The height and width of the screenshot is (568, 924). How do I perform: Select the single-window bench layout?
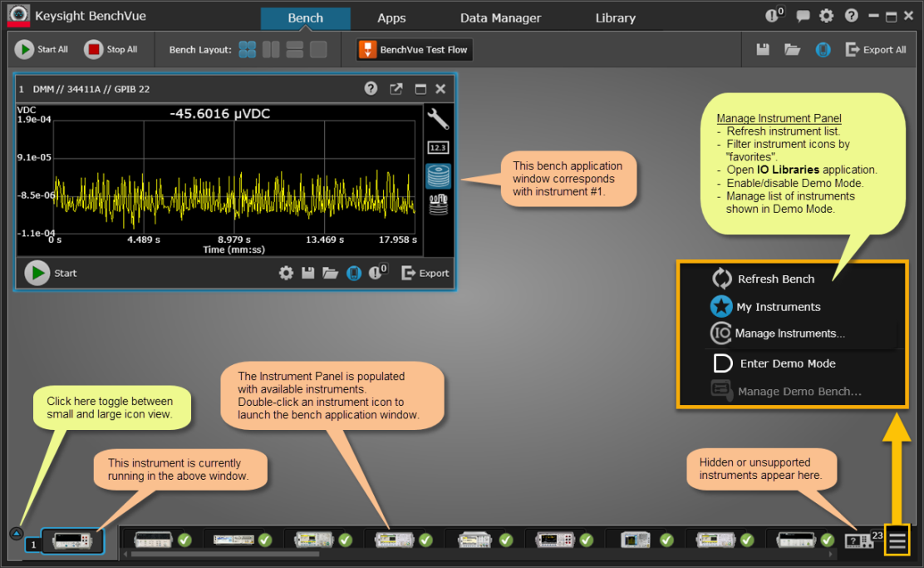tap(318, 50)
